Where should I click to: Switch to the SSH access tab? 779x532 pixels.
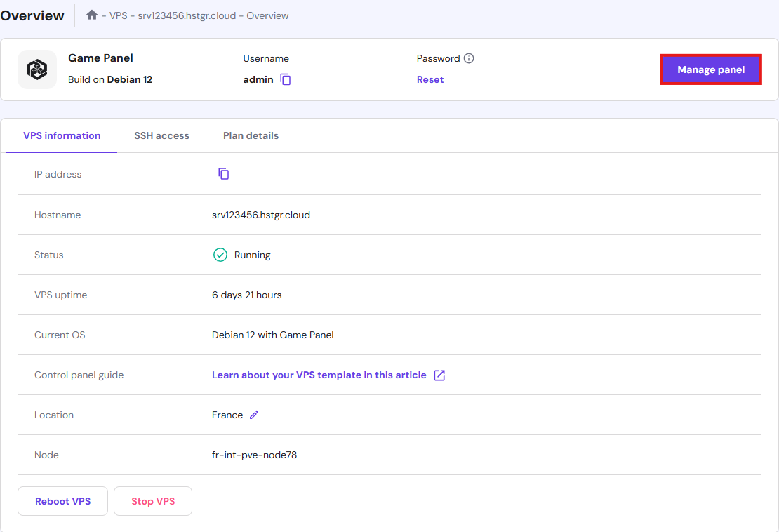[x=161, y=135]
